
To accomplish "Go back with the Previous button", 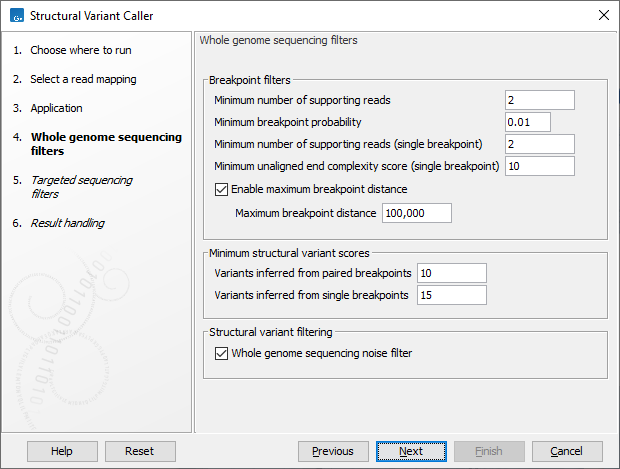I will [x=333, y=451].
